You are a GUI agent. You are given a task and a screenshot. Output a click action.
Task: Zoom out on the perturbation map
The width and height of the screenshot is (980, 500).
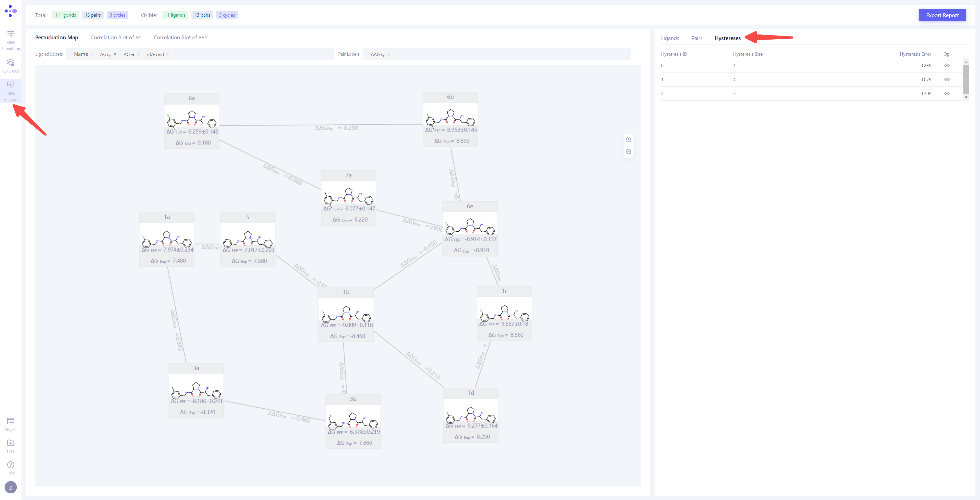[629, 152]
